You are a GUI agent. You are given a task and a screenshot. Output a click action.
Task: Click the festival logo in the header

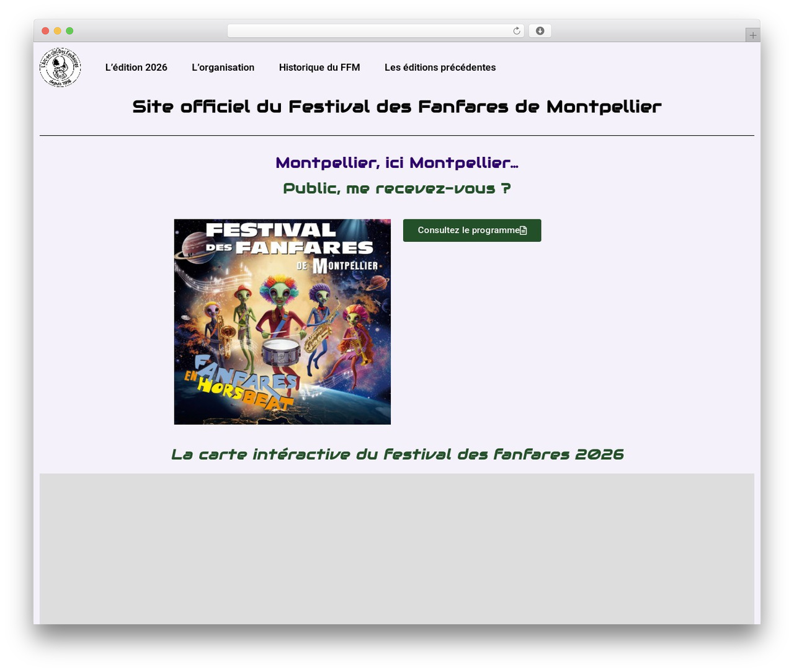pyautogui.click(x=60, y=67)
